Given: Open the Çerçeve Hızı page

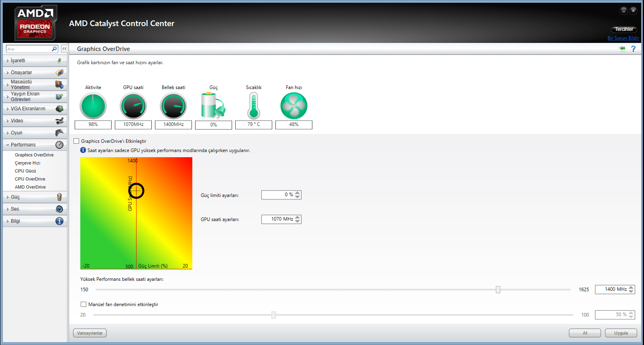Looking at the screenshot, I should pyautogui.click(x=28, y=163).
